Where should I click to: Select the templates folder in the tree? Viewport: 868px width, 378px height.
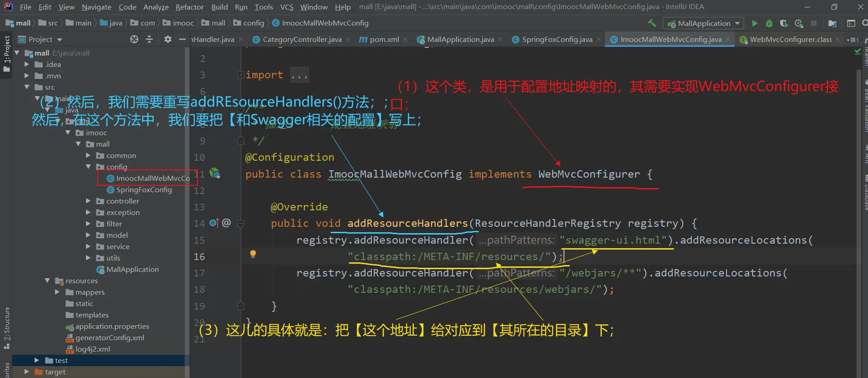(x=92, y=315)
